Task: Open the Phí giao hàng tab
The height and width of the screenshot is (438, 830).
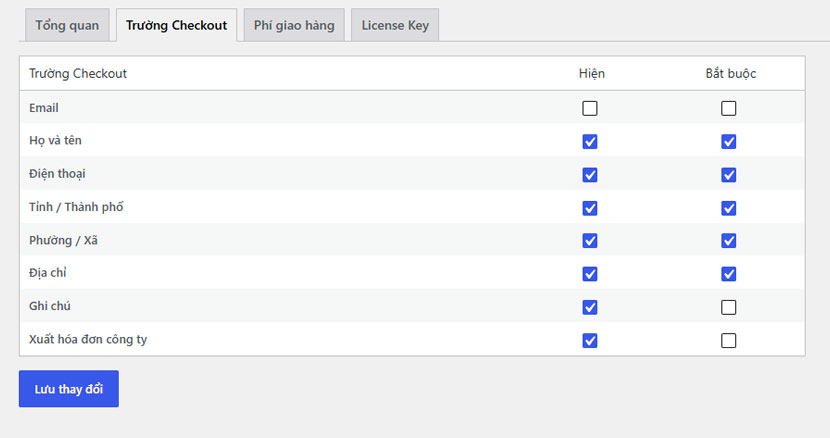Action: tap(294, 25)
